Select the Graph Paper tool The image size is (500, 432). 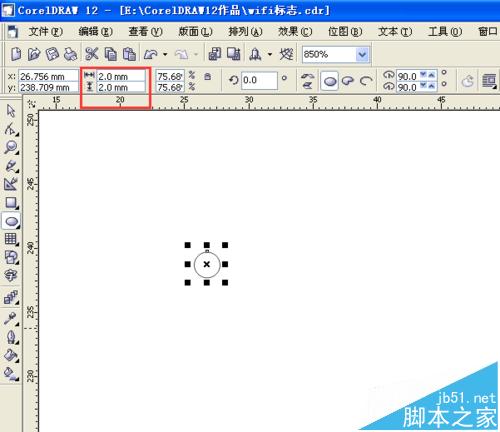[11, 239]
